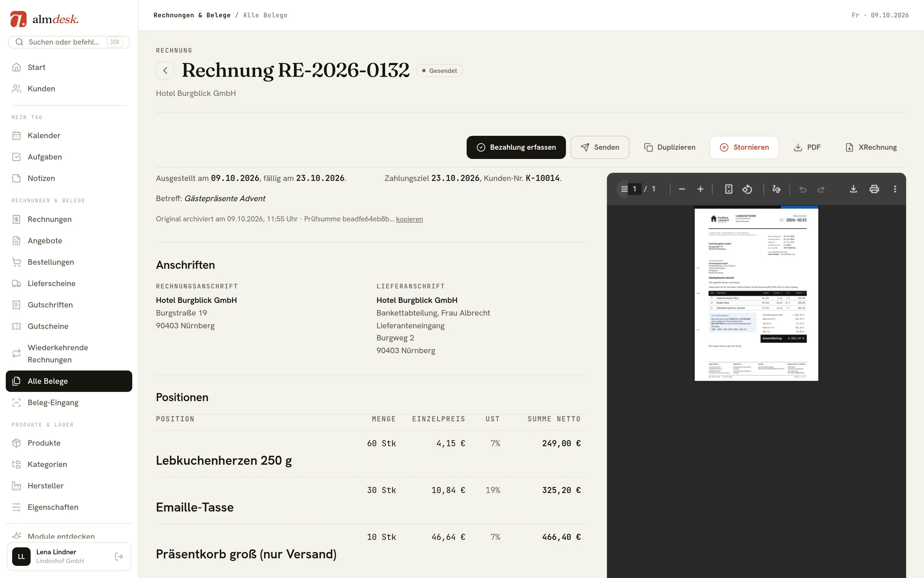Image resolution: width=924 pixels, height=578 pixels.
Task: Open Kalender in the sidebar
Action: 69,135
